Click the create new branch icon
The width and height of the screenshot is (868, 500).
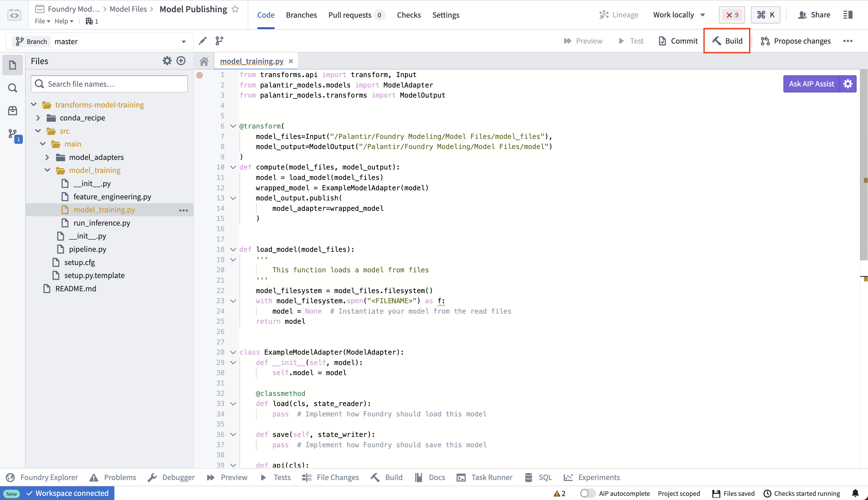click(x=219, y=41)
